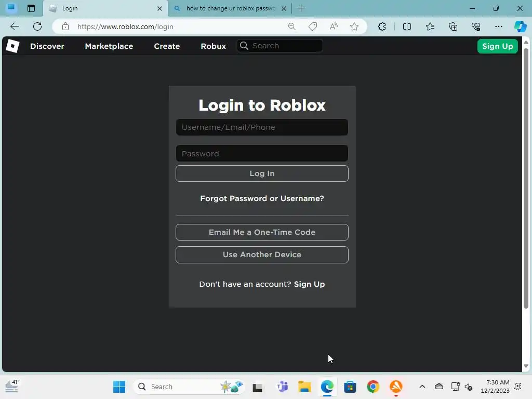Click the Roblox search field

pos(280,46)
